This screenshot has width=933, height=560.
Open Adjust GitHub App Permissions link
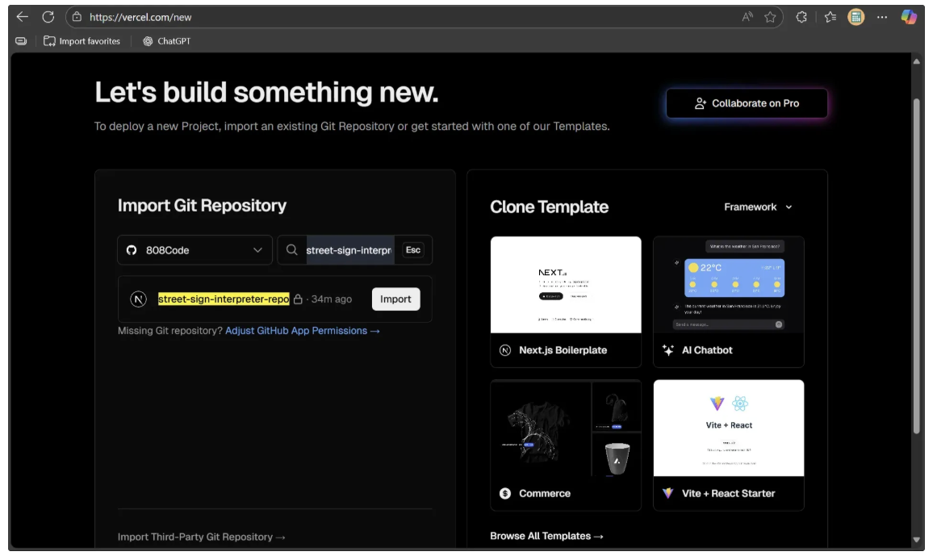(303, 330)
